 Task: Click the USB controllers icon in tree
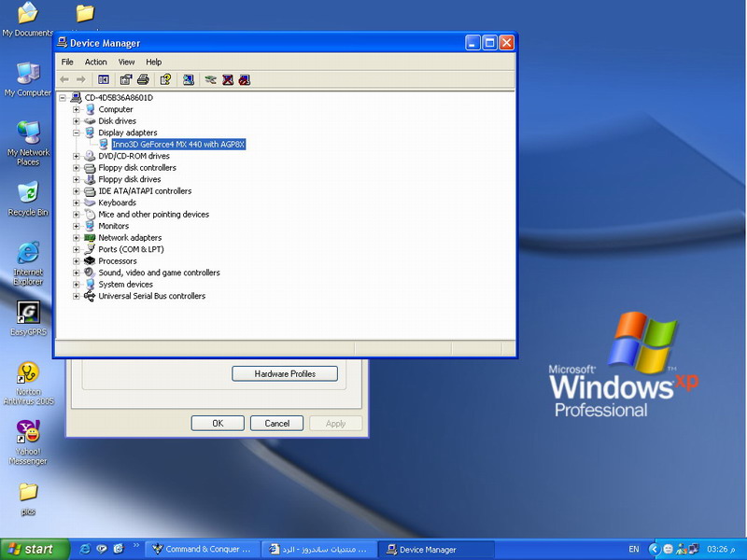(x=90, y=296)
